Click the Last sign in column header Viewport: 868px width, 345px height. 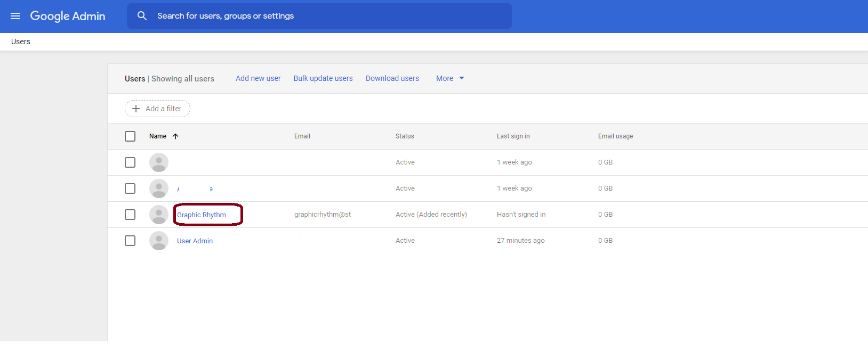point(513,136)
